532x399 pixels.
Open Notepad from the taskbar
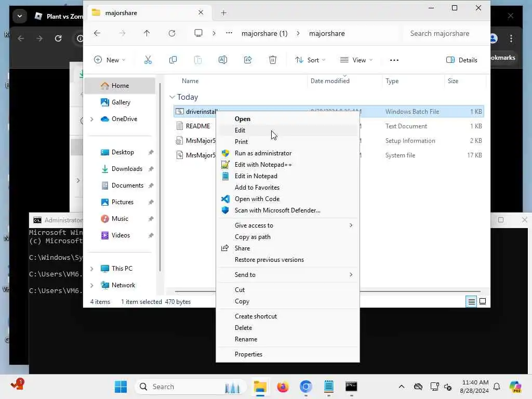[x=328, y=387]
